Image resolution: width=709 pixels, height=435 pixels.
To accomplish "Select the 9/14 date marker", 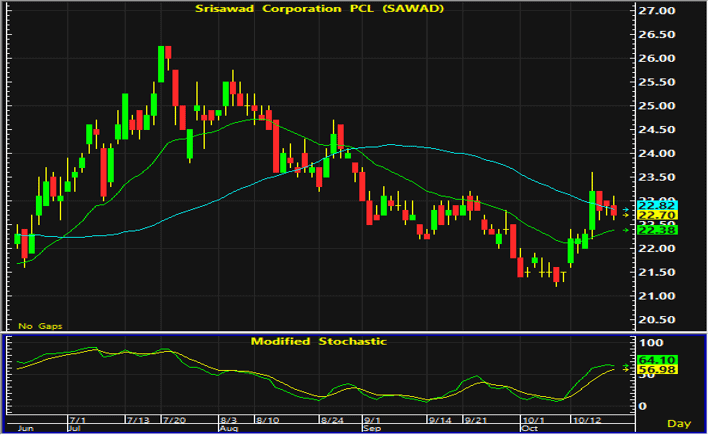I will [x=440, y=420].
